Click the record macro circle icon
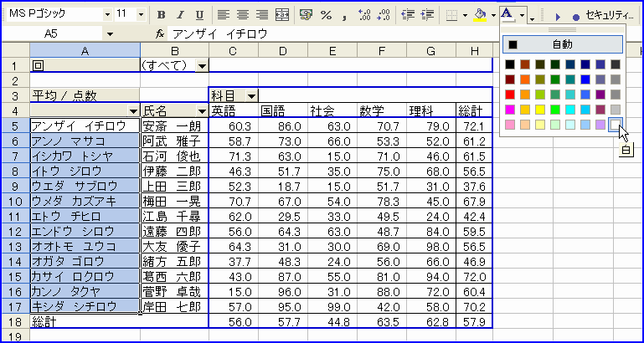The width and height of the screenshot is (644, 343). [x=576, y=18]
